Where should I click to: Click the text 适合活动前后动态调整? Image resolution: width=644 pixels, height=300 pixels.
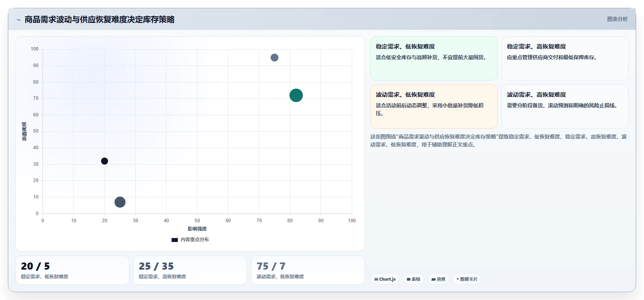401,105
